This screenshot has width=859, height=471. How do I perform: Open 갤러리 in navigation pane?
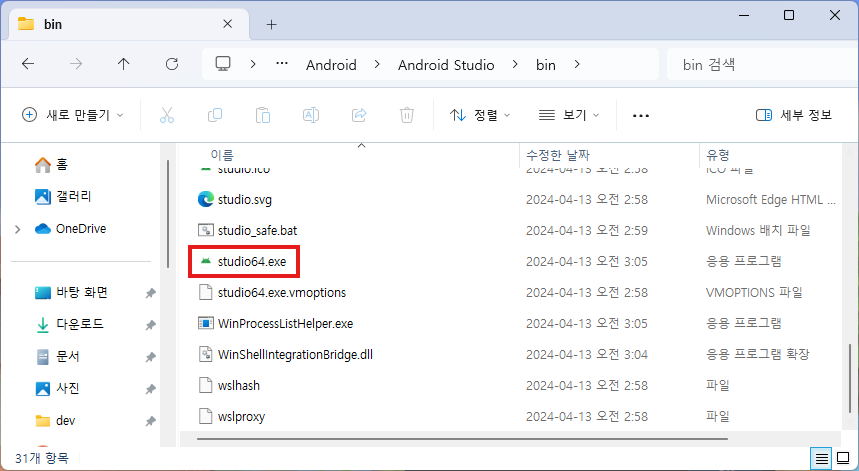click(x=63, y=196)
